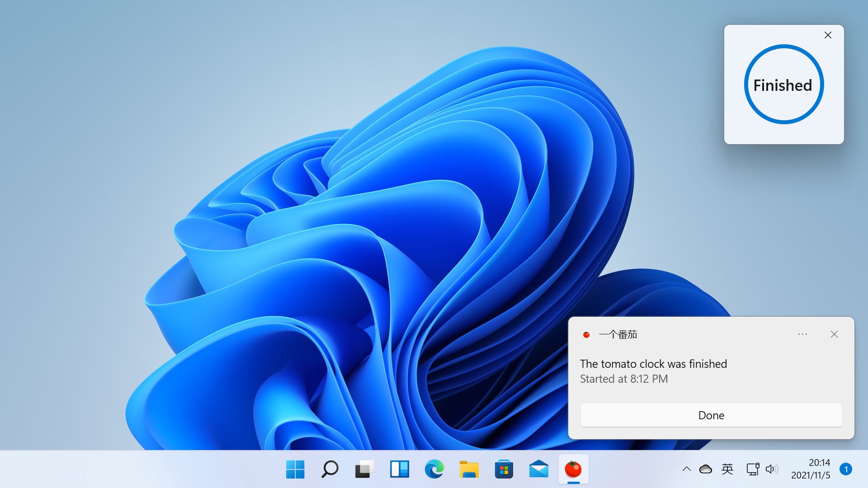868x488 pixels.
Task: Open the Widgets panel icon
Action: tap(399, 469)
